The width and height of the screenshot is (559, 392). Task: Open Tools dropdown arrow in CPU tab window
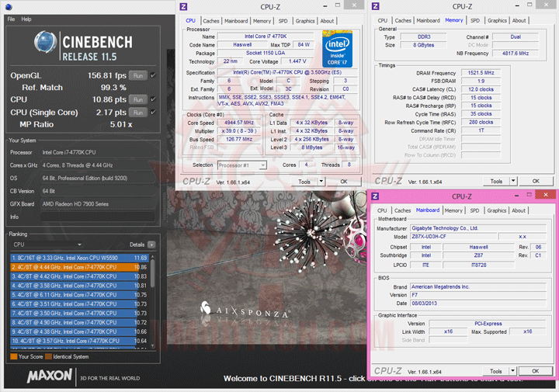321,182
